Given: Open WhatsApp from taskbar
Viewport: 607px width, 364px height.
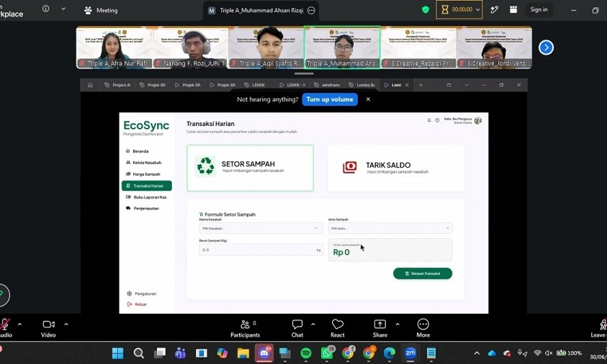Looking at the screenshot, I should click(x=327, y=352).
